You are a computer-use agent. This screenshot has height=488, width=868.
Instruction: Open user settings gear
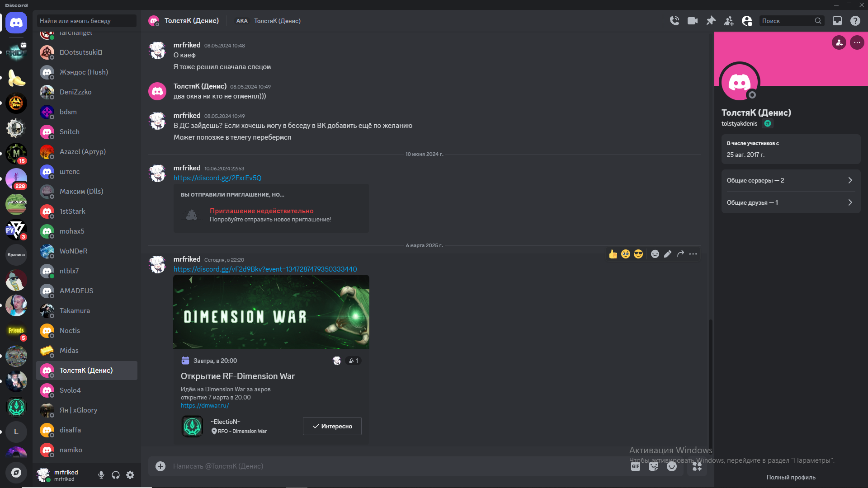pos(130,475)
